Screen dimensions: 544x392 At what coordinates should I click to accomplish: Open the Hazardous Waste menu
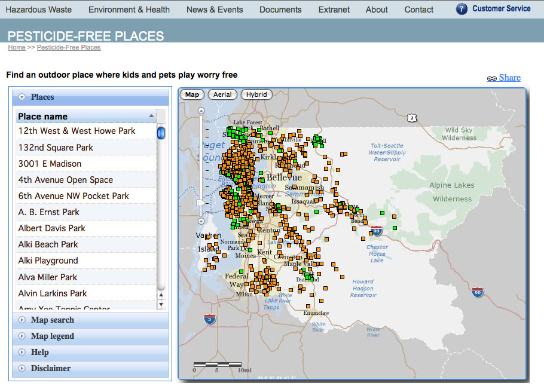(39, 10)
